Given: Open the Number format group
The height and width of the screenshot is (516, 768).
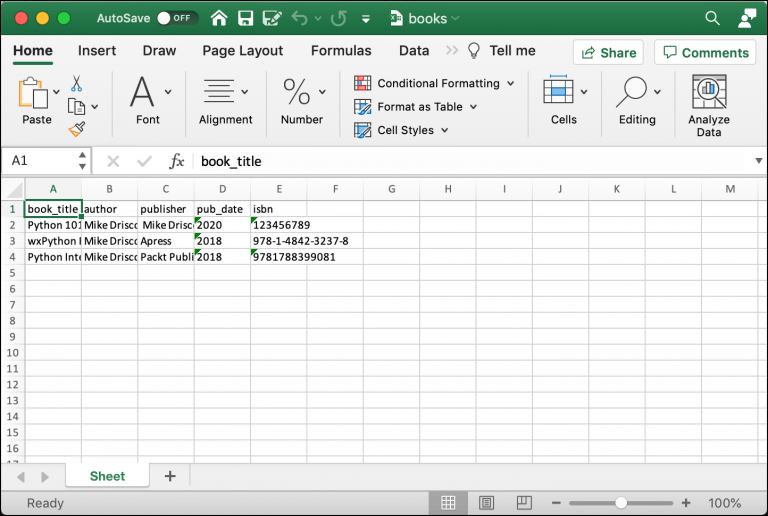Looking at the screenshot, I should 302,100.
